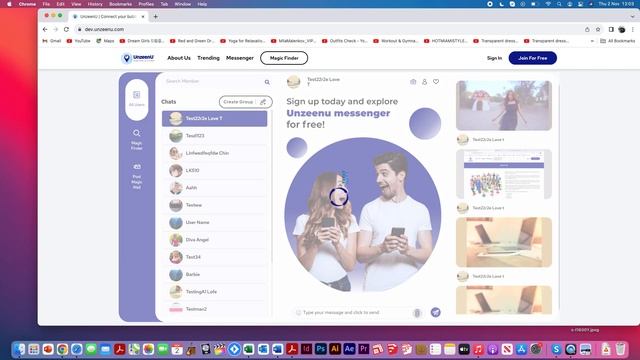This screenshot has width=640, height=360.
Task: Open Post Magic Wall in the sidebar
Action: coord(137,176)
